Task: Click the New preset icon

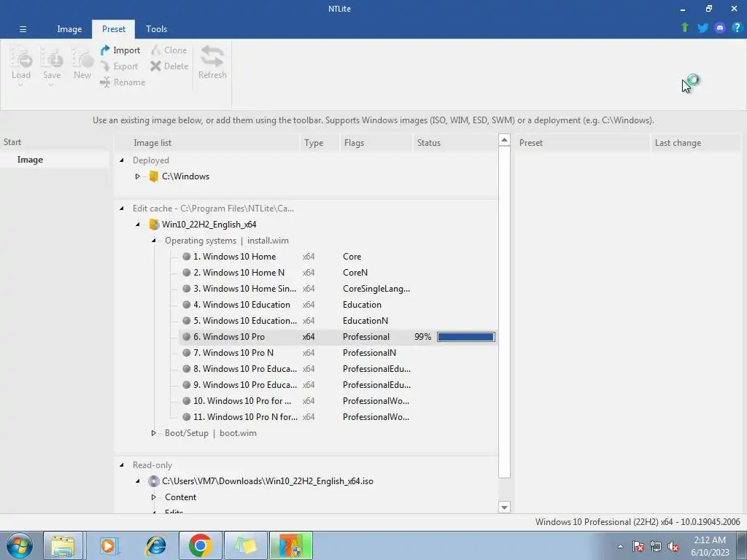Action: coord(82,58)
